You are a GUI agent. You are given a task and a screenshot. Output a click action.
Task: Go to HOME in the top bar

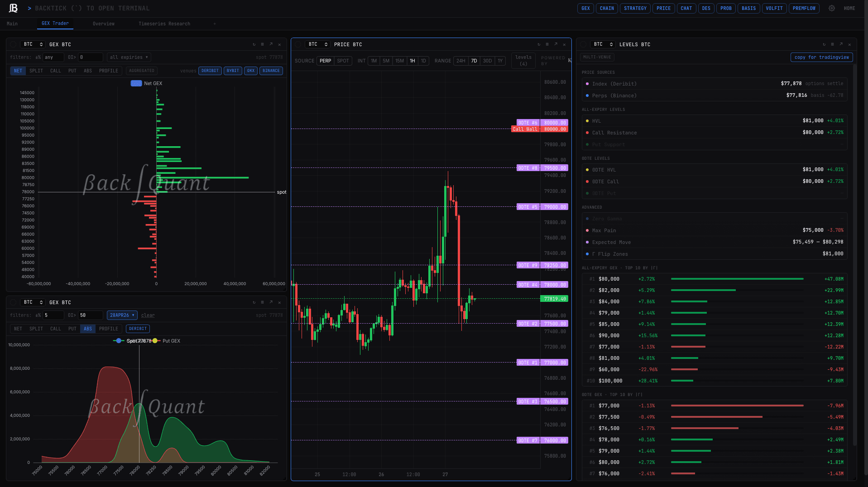point(849,8)
